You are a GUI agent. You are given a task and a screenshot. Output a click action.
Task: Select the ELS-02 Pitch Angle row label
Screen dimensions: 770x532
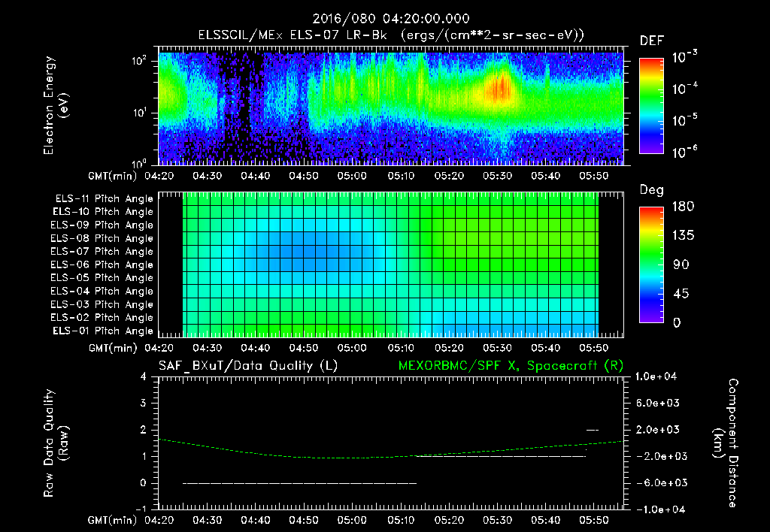[102, 318]
